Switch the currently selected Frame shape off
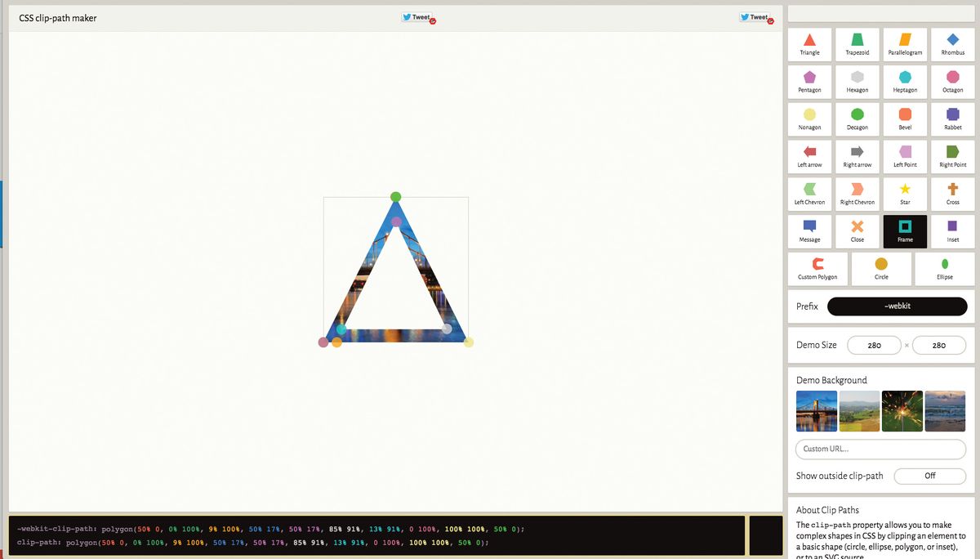 tap(905, 230)
